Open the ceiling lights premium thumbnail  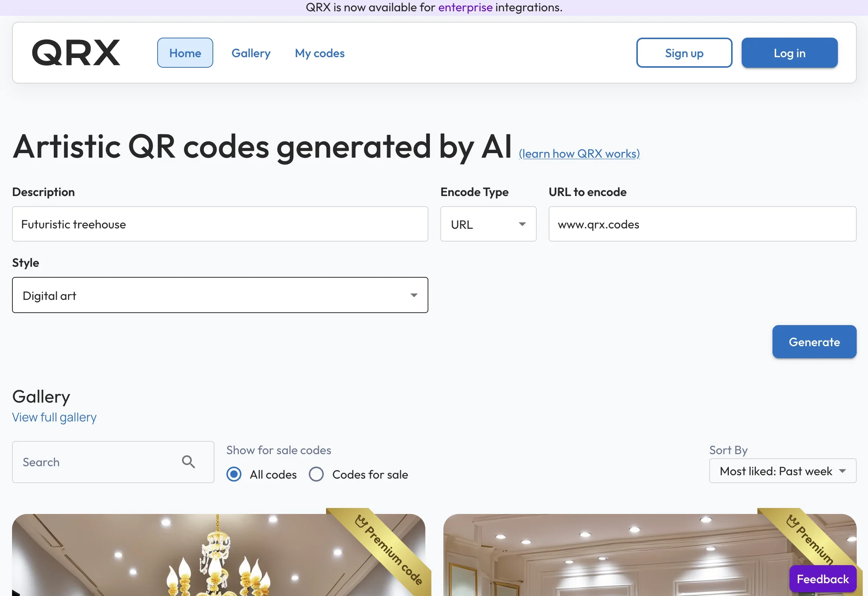point(649,555)
